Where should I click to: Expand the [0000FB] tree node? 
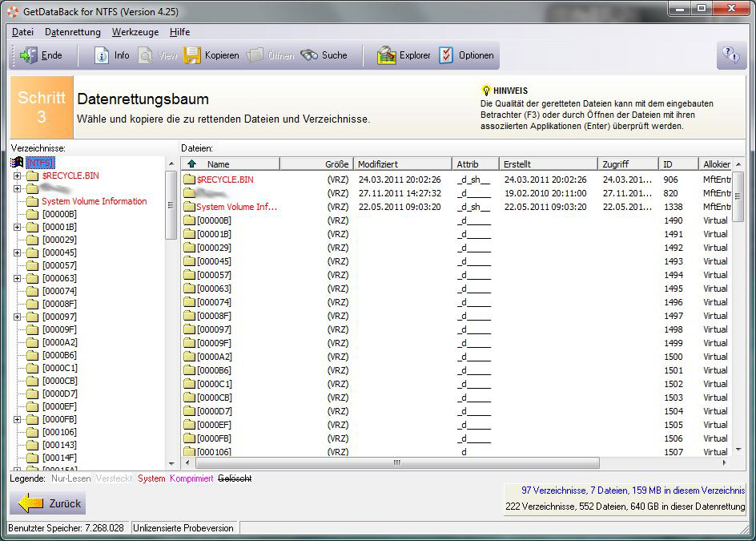[18, 419]
